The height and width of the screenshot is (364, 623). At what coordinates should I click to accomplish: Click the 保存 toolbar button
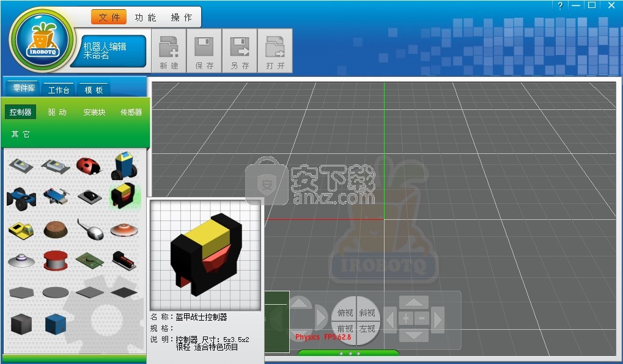(204, 51)
